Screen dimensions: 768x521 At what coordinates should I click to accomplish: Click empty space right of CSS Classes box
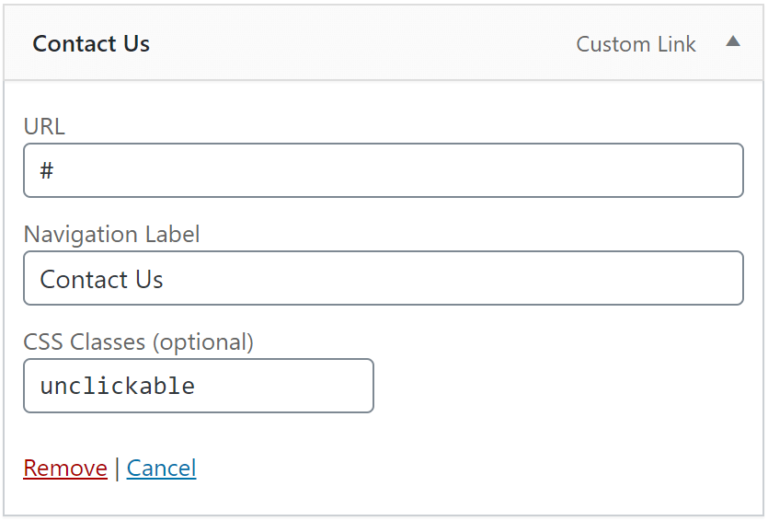click(558, 386)
